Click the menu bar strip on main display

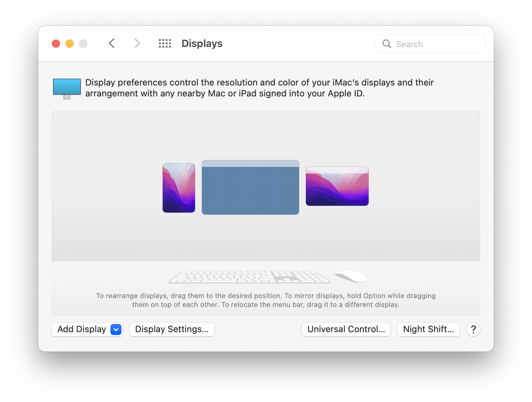[250, 164]
